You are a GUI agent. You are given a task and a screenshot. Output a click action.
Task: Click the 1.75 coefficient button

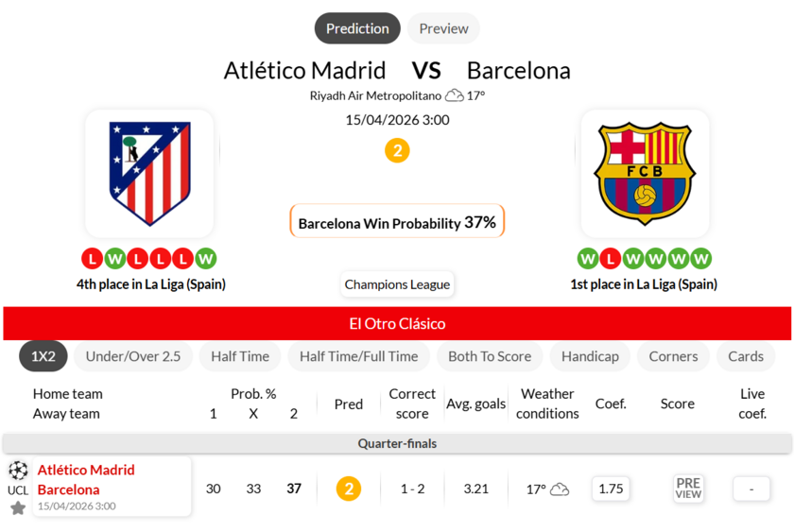(x=612, y=489)
